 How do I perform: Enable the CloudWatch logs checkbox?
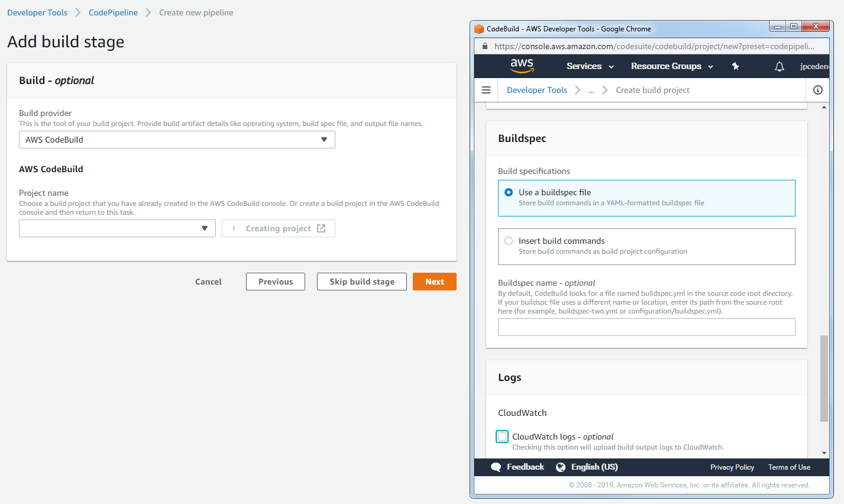point(502,437)
